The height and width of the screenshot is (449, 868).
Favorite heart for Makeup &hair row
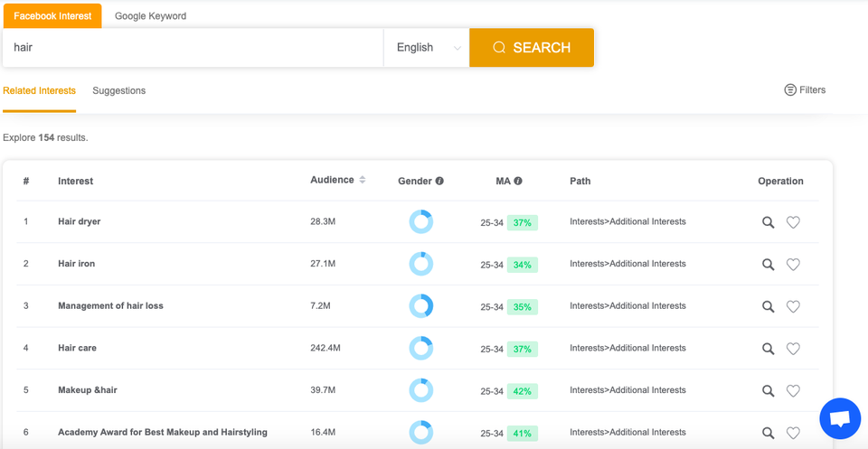tap(793, 390)
